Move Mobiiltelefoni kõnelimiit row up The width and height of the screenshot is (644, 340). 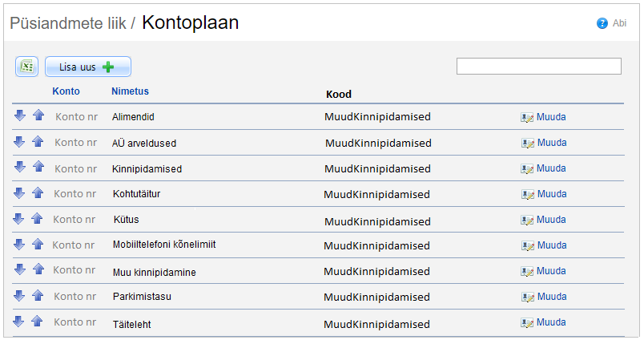click(37, 244)
